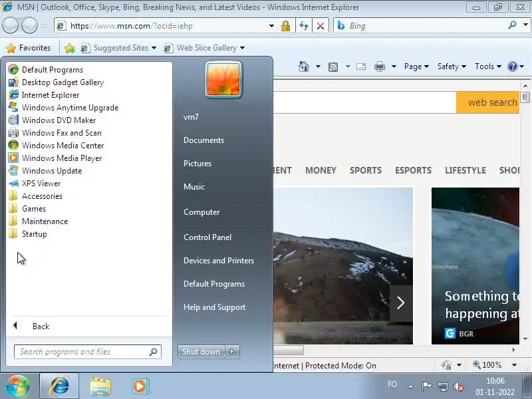Viewport: 532px width, 399px height.
Task: Click the search magnifier icon
Action: click(x=512, y=25)
